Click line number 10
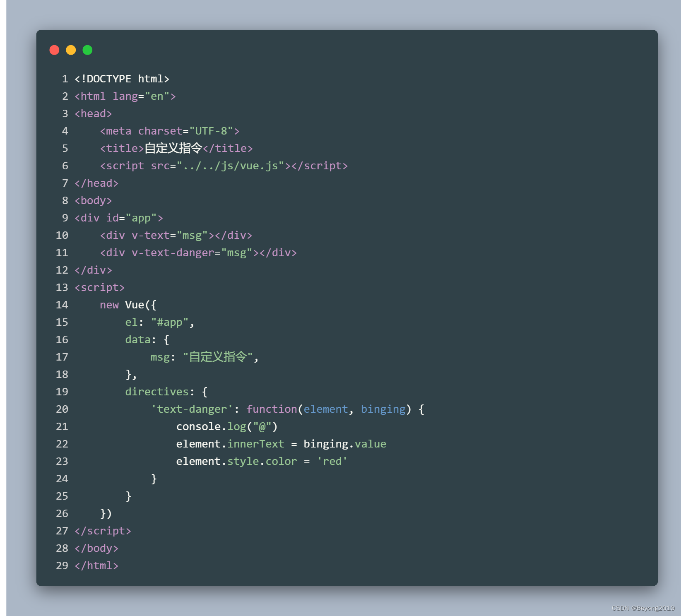 (x=62, y=235)
